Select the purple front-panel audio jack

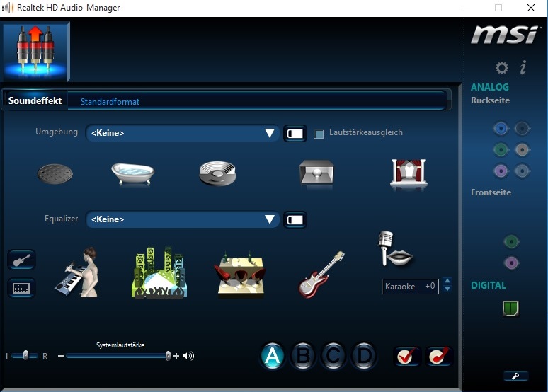point(511,263)
